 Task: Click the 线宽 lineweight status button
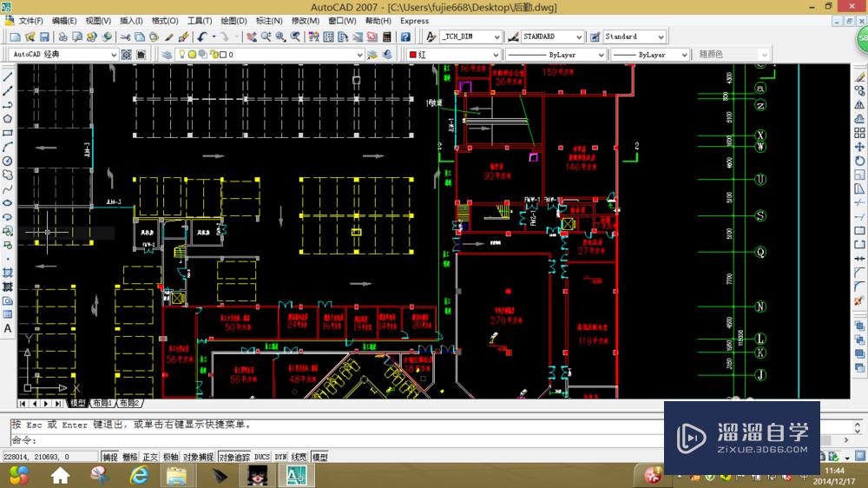pyautogui.click(x=299, y=457)
